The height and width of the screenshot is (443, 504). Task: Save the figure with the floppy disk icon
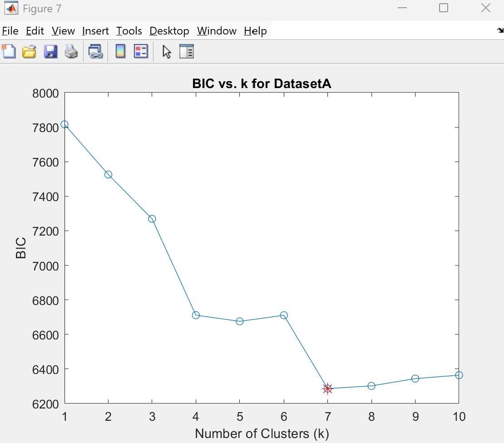pyautogui.click(x=50, y=51)
